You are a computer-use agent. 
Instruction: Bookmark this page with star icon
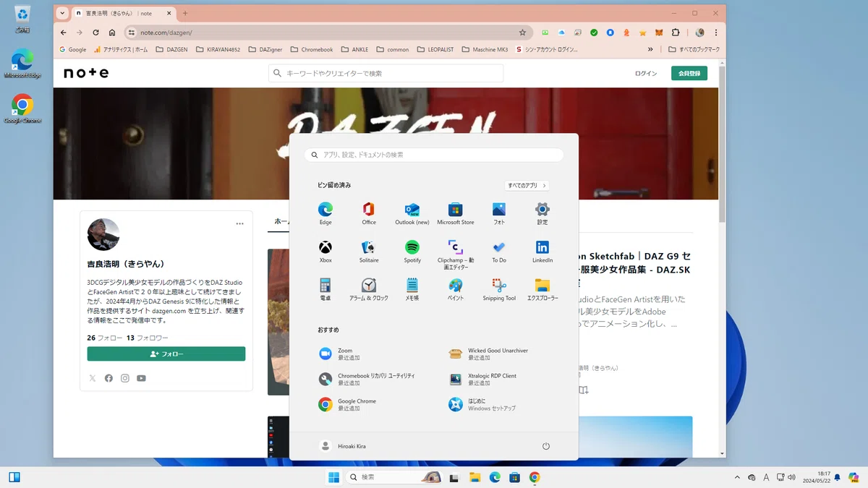coord(522,33)
